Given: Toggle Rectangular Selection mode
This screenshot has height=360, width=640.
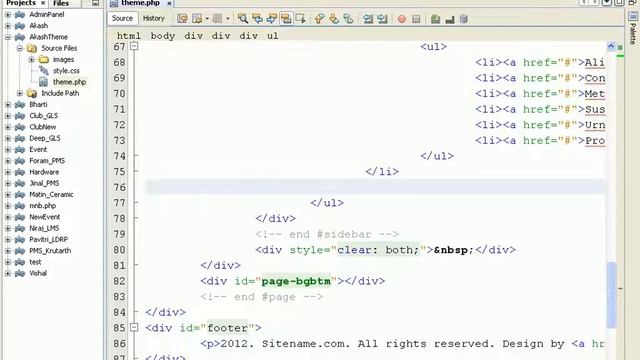Looking at the screenshot, I should point(300,18).
